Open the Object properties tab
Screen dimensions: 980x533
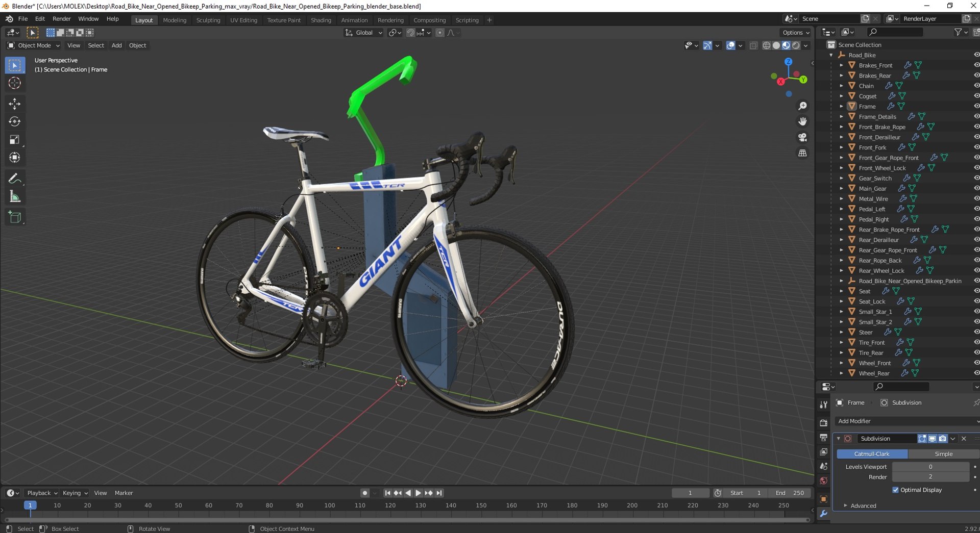pos(823,499)
